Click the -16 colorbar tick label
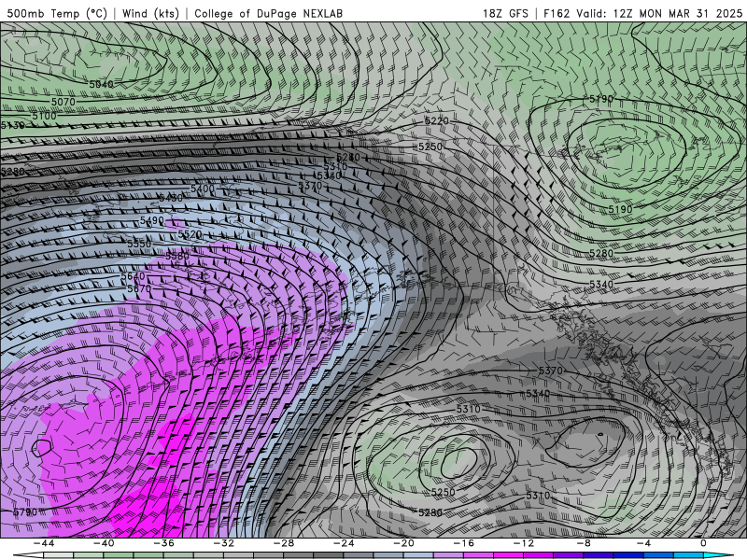 464,543
